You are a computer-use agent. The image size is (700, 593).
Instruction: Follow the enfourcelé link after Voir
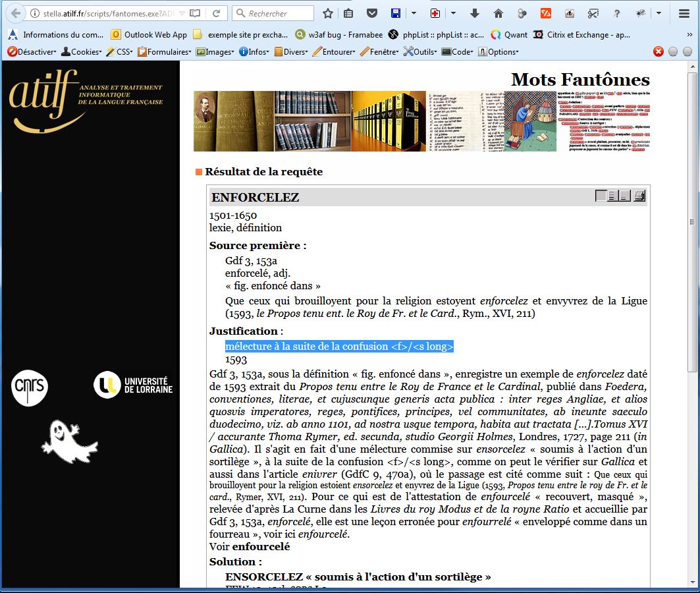tap(261, 546)
